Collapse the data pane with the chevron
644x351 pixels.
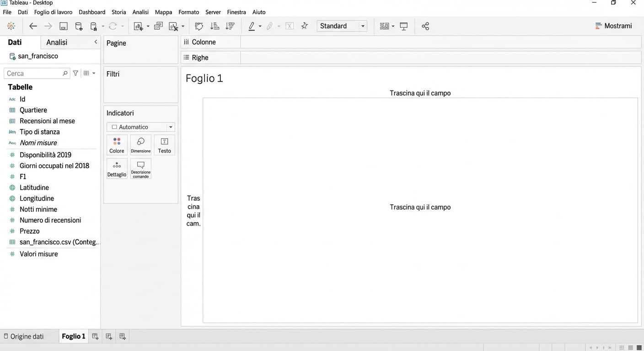(96, 42)
